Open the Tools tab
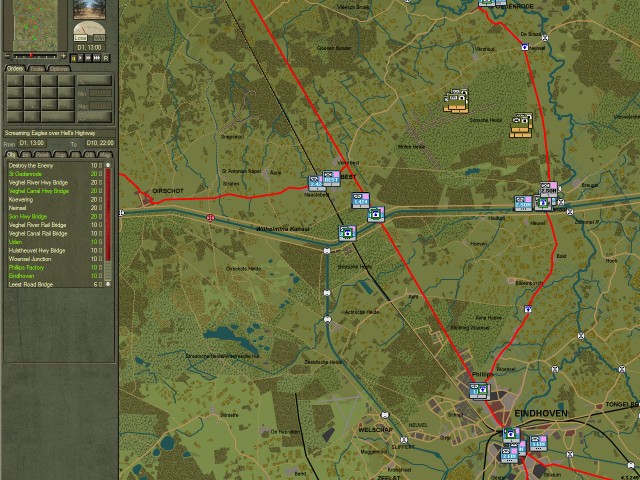Viewport: 640px width, 480px height. tap(37, 69)
